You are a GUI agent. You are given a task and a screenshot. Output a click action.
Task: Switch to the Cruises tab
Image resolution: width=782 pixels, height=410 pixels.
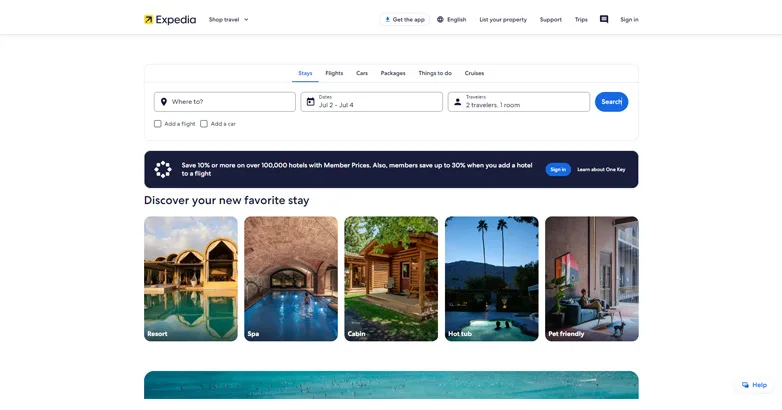(474, 73)
